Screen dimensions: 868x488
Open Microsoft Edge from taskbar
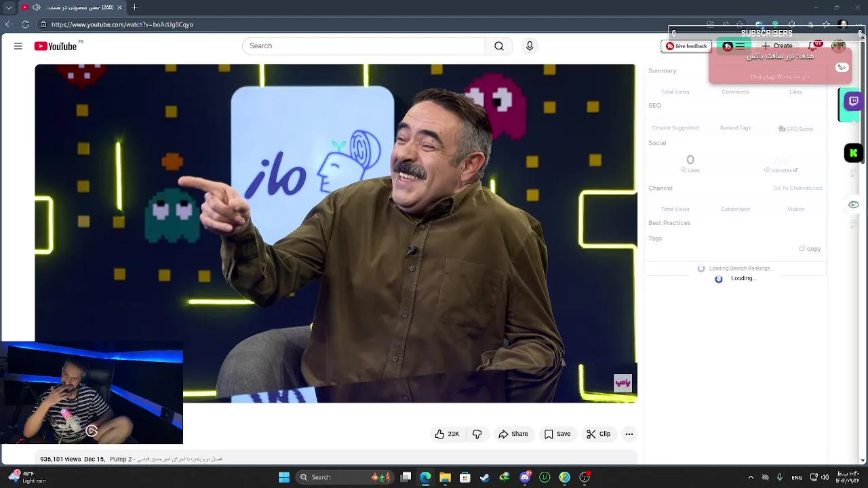pos(425,477)
